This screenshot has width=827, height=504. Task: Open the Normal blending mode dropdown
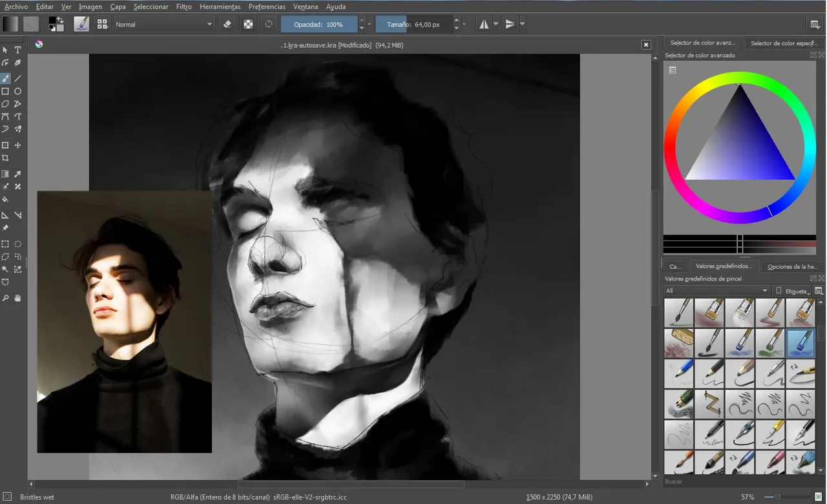click(x=164, y=25)
